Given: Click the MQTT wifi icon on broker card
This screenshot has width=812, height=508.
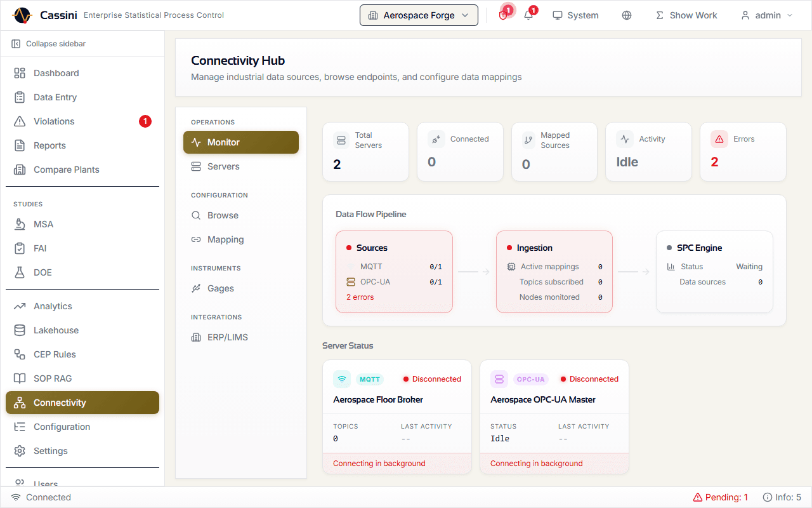Looking at the screenshot, I should tap(342, 379).
